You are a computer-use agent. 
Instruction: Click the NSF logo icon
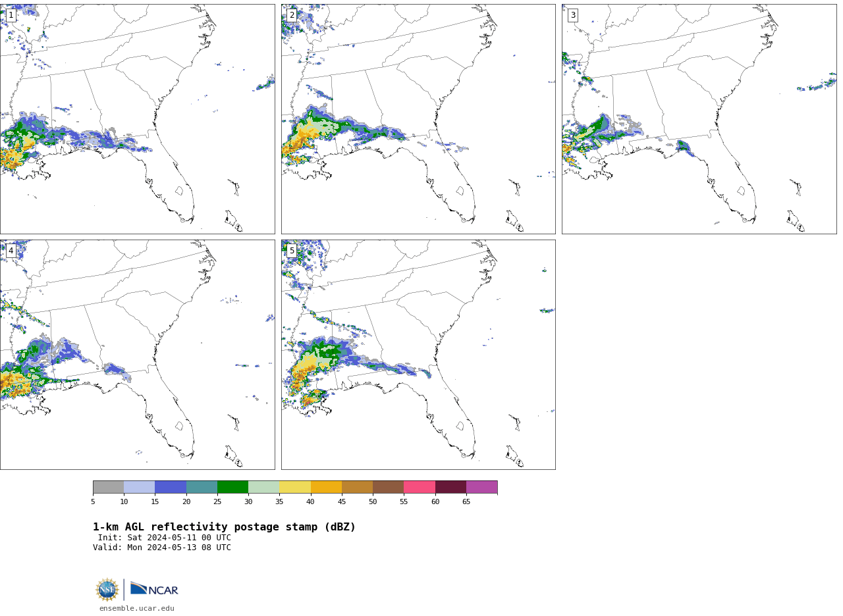pyautogui.click(x=107, y=590)
